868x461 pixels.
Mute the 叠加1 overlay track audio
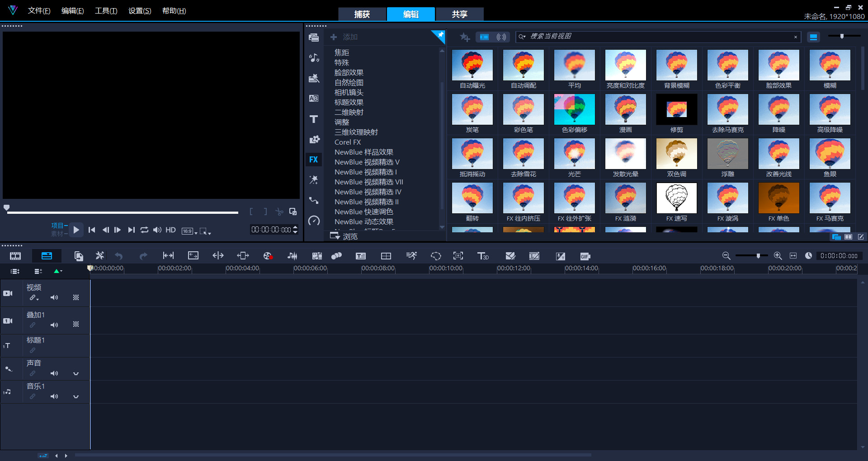pos(54,325)
